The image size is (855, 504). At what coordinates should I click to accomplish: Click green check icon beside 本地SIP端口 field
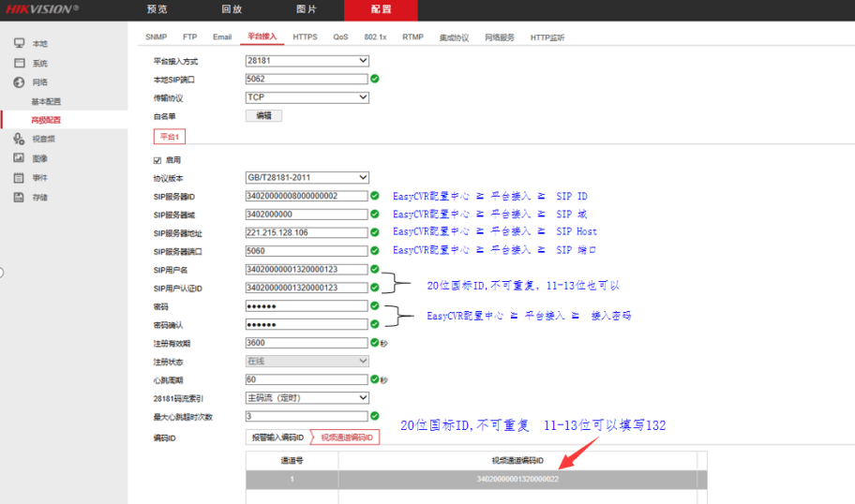coord(375,79)
